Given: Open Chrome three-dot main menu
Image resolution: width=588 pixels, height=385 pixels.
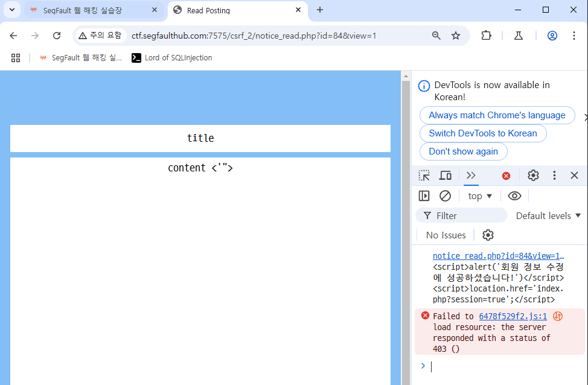Looking at the screenshot, I should [x=574, y=36].
